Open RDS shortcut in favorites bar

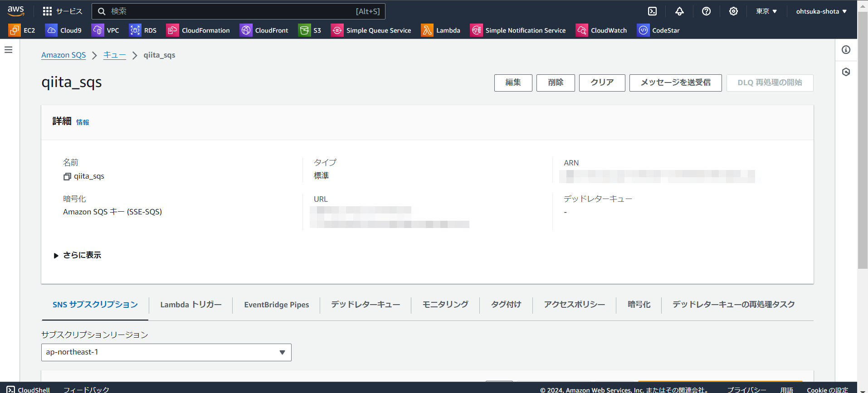click(143, 30)
